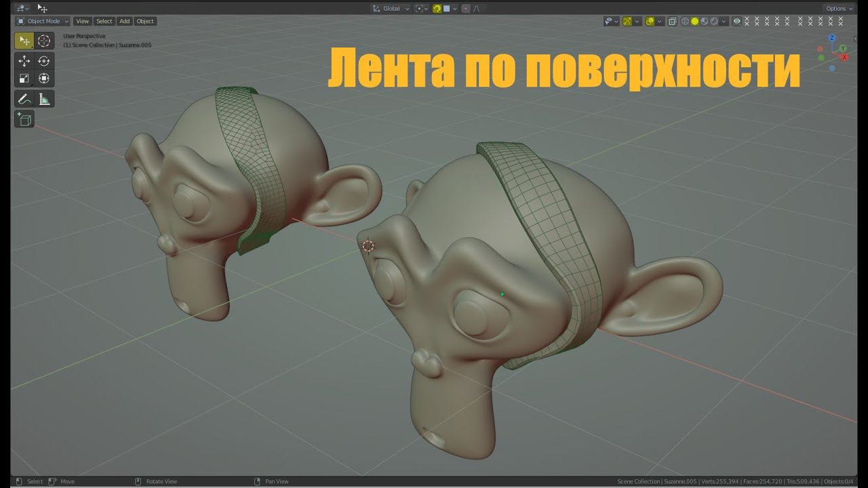The height and width of the screenshot is (488, 868).
Task: Switch to material preview shading
Action: [x=705, y=21]
